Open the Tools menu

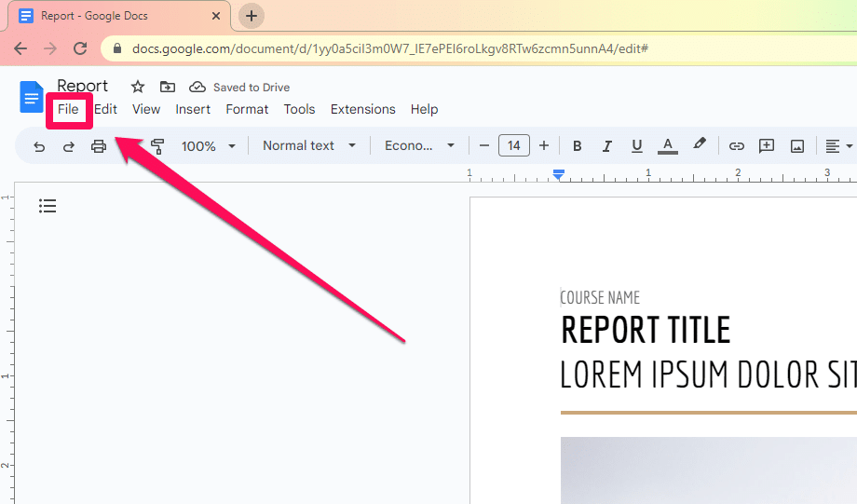[300, 109]
